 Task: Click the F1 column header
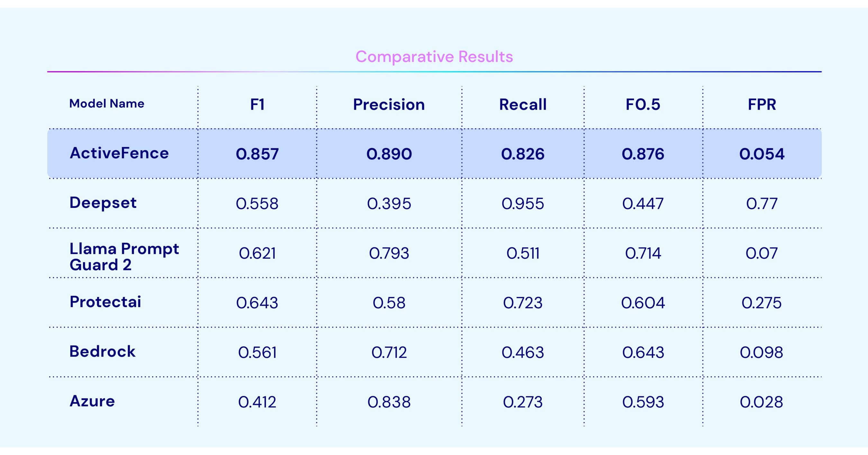(x=257, y=104)
